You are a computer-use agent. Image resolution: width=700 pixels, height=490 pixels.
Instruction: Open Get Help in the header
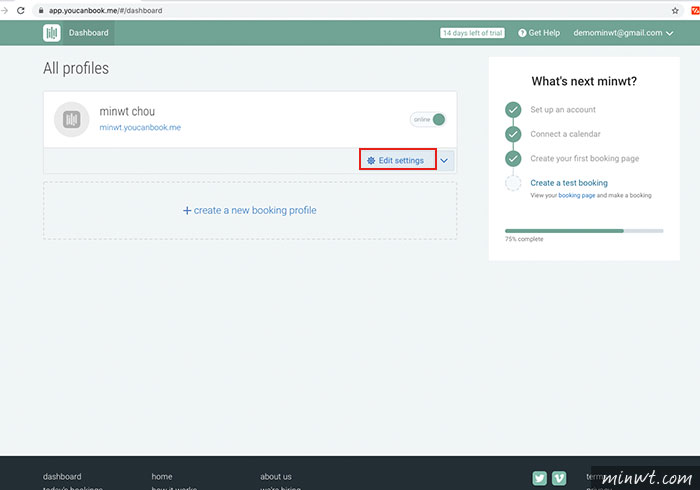pos(539,33)
